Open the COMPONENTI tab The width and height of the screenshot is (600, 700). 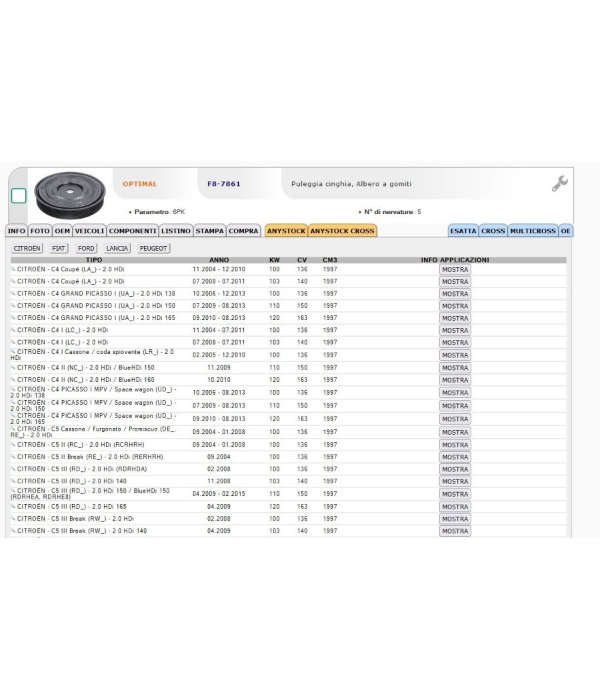133,231
